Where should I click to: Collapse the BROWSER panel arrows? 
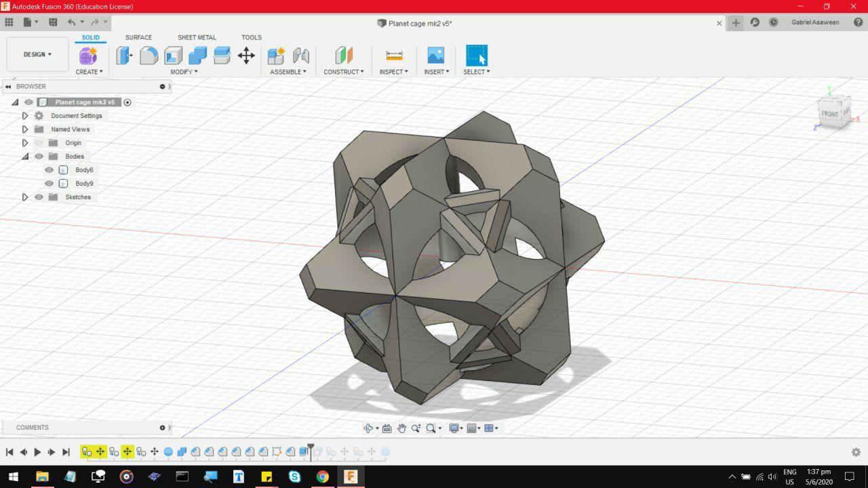click(x=7, y=86)
